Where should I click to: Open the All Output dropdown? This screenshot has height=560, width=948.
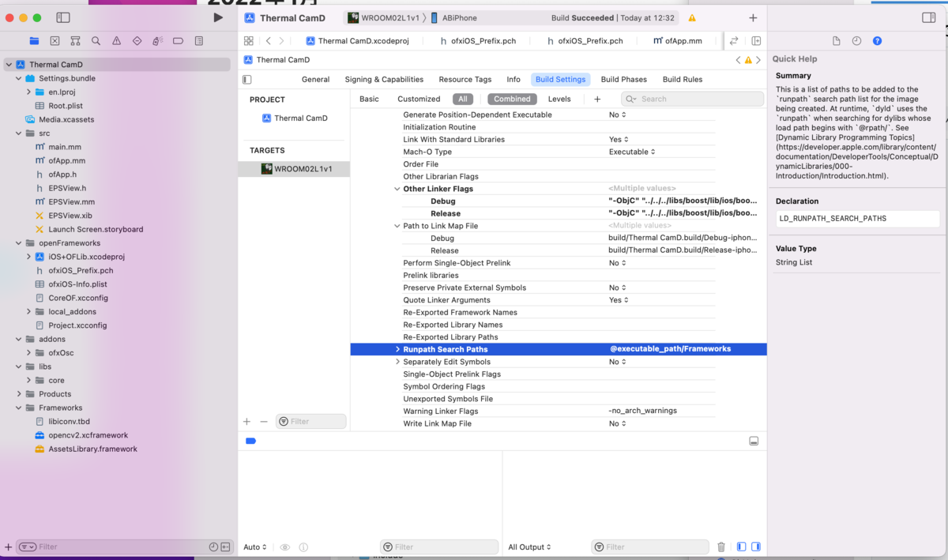pos(529,547)
